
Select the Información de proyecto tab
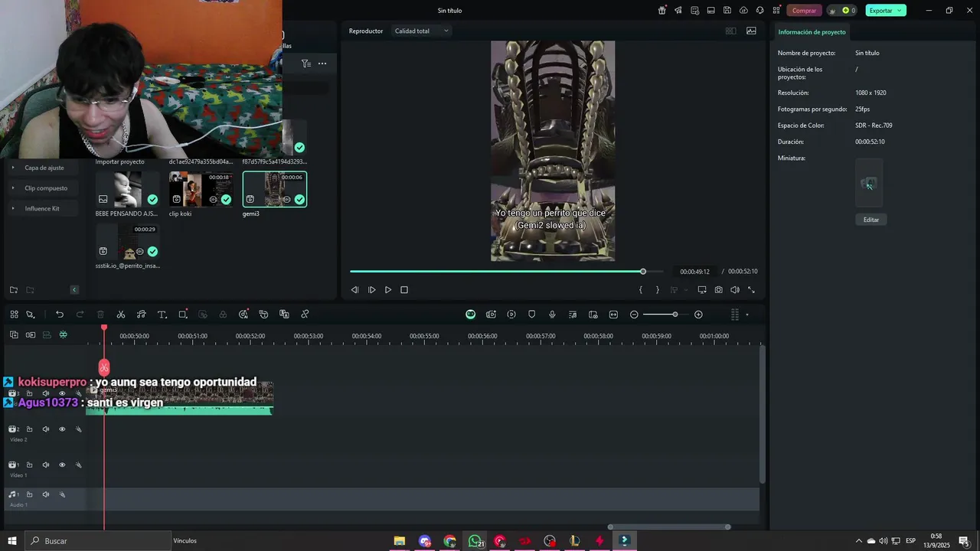812,32
